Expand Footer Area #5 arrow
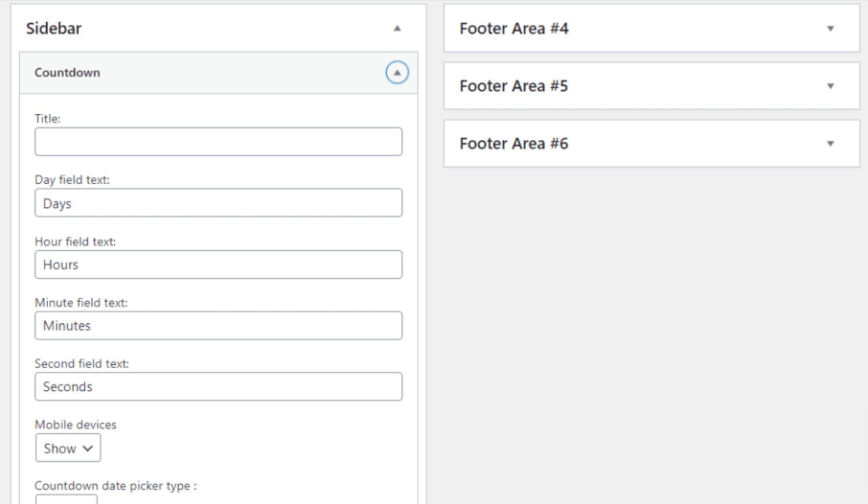Screen dimensions: 868x504 (830, 86)
